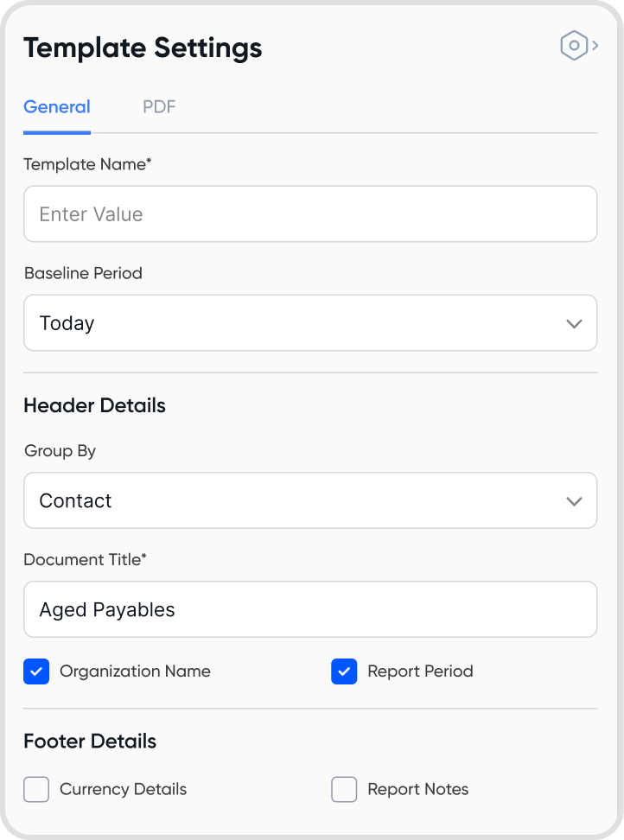The image size is (624, 840).
Task: Click the Currency Details label text
Action: (123, 789)
